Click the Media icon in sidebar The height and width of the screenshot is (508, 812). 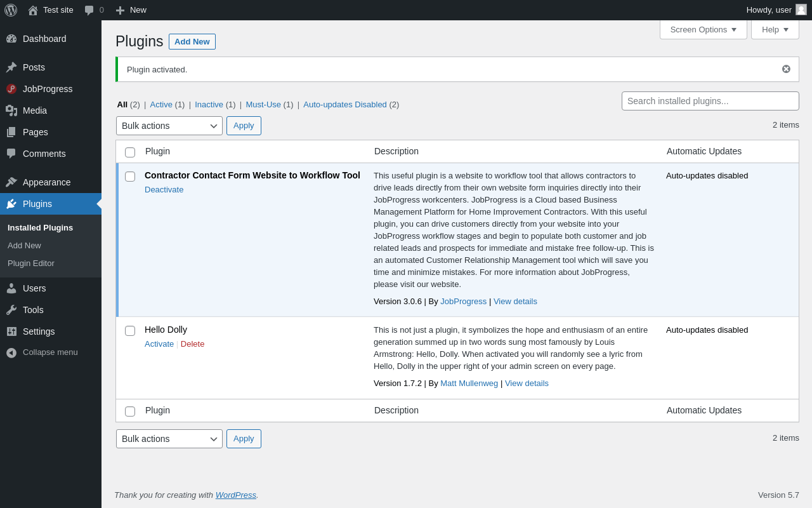pos(11,110)
